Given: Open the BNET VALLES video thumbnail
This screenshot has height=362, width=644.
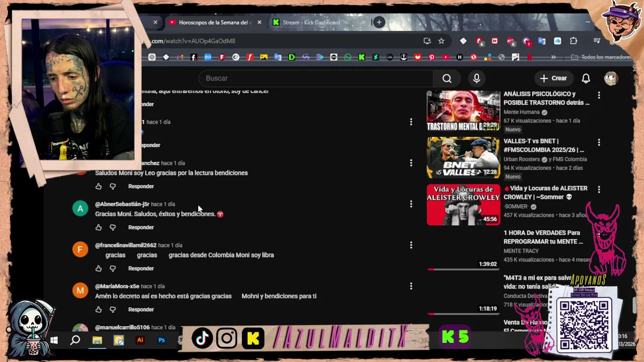Looking at the screenshot, I should [x=463, y=157].
